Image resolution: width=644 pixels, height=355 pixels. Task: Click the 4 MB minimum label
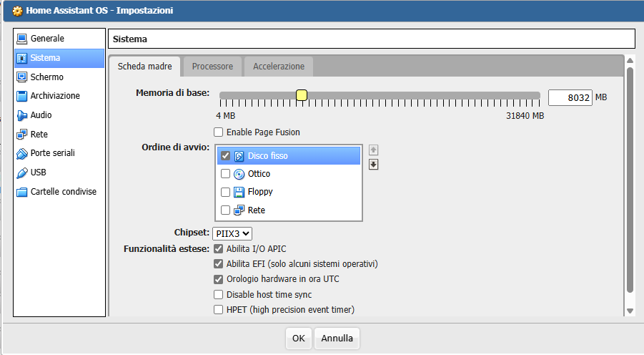point(225,116)
